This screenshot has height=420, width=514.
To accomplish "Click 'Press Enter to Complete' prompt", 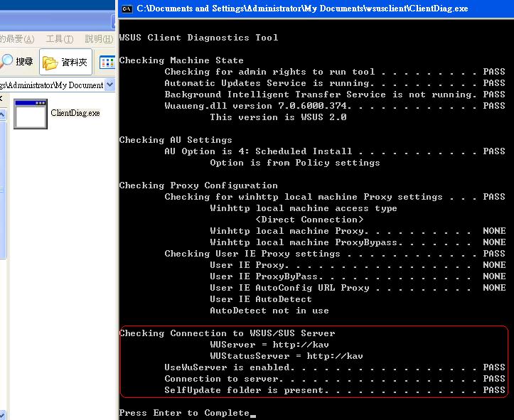I will (184, 413).
